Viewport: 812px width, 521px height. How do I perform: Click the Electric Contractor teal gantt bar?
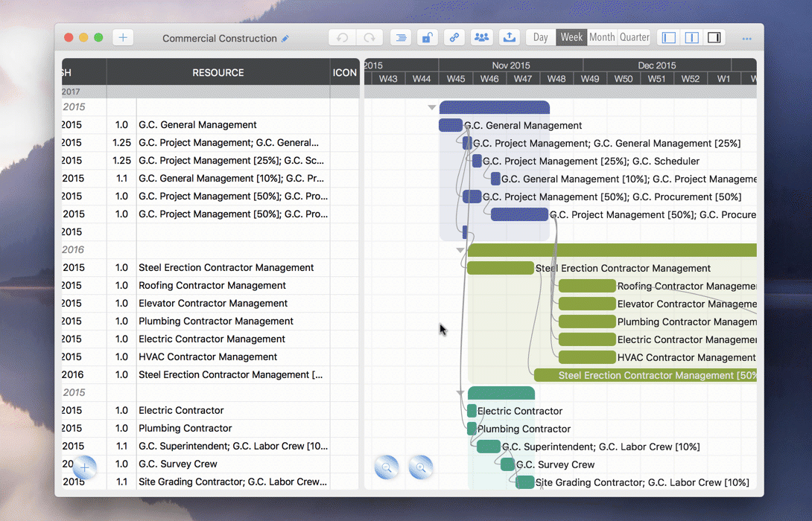click(x=472, y=411)
